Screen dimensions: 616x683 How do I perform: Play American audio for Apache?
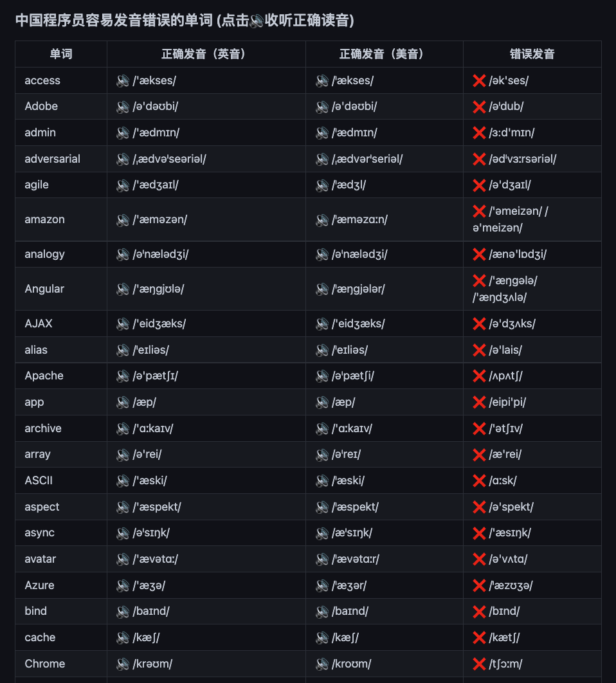[x=322, y=376]
